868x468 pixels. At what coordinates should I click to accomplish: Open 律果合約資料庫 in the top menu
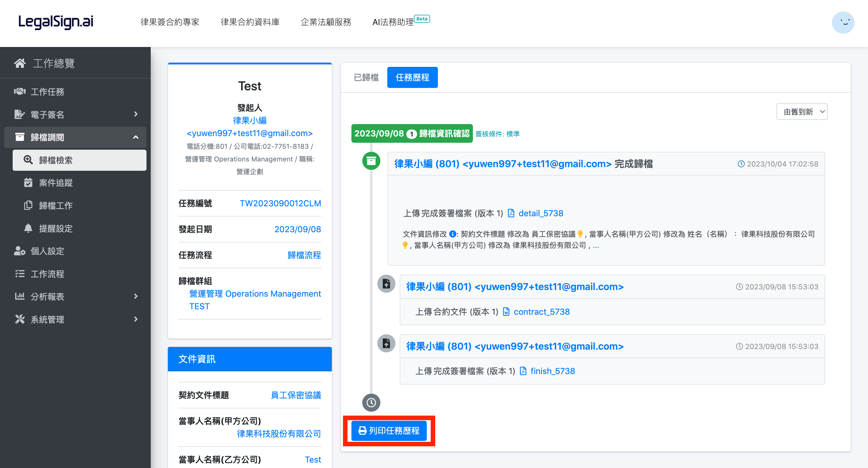(x=250, y=22)
